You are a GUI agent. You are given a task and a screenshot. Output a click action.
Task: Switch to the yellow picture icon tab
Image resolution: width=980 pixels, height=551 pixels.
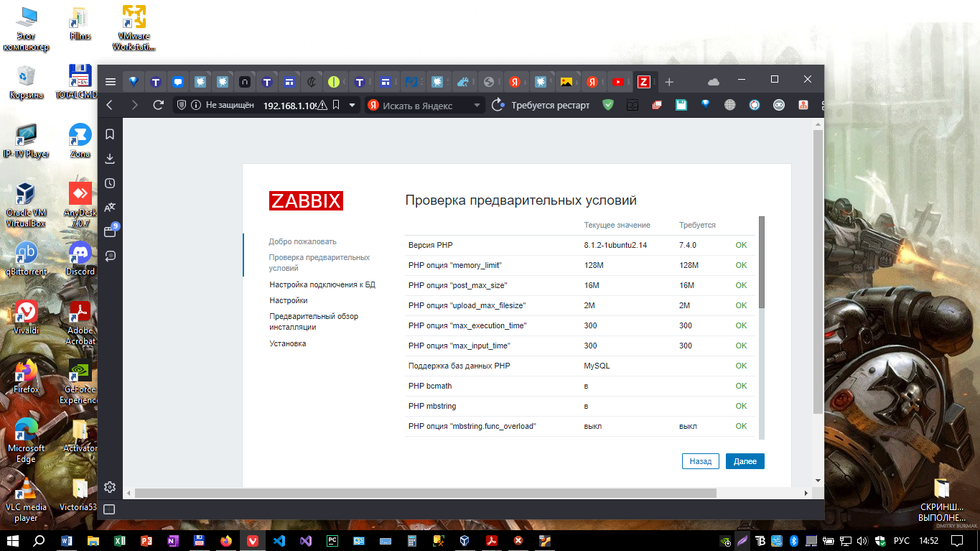[566, 82]
